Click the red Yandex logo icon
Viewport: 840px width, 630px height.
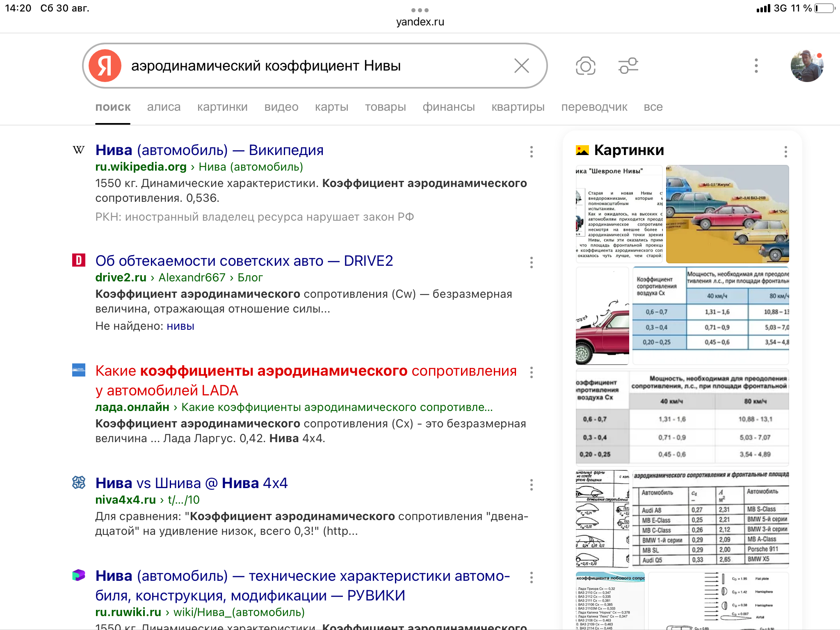[105, 66]
